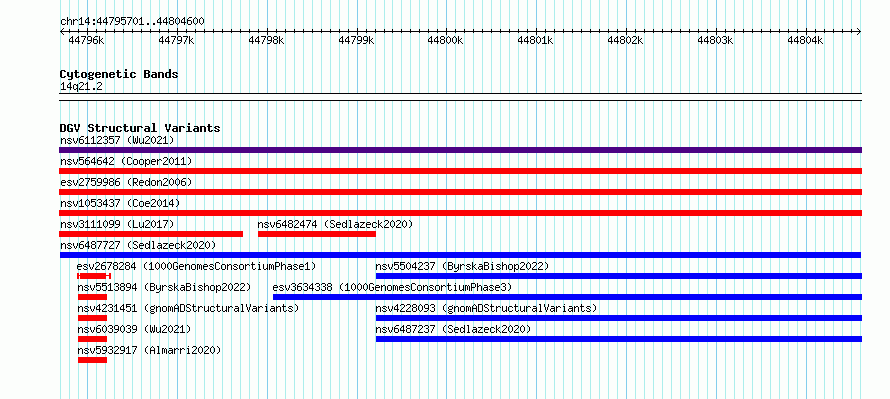Image resolution: width=890 pixels, height=399 pixels.
Task: Click the blue nsv6487727 variant bar
Action: 460,255
